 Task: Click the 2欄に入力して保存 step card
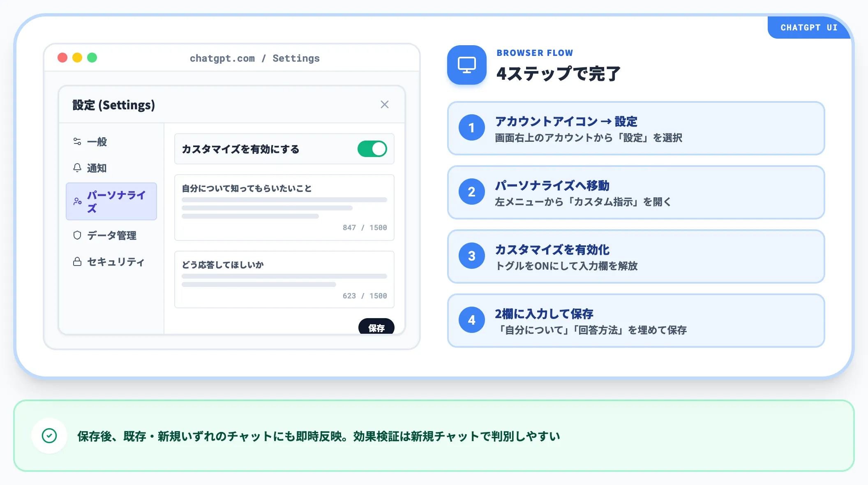click(x=636, y=321)
